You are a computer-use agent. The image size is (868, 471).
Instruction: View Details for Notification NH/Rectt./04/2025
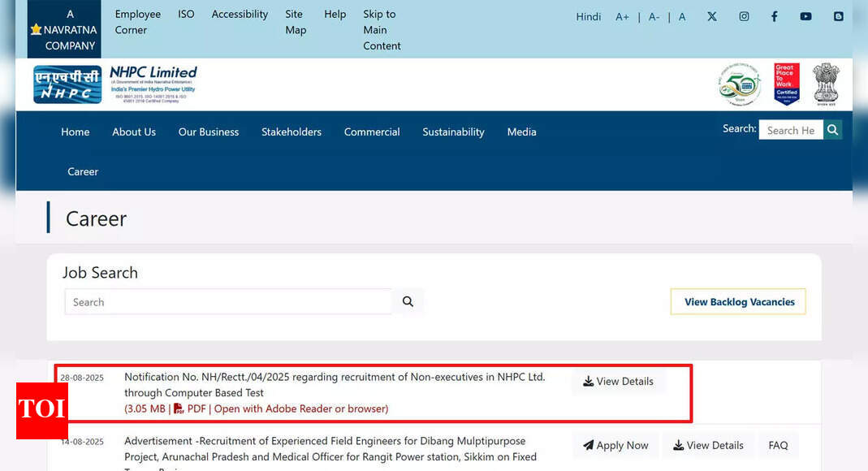[618, 382]
